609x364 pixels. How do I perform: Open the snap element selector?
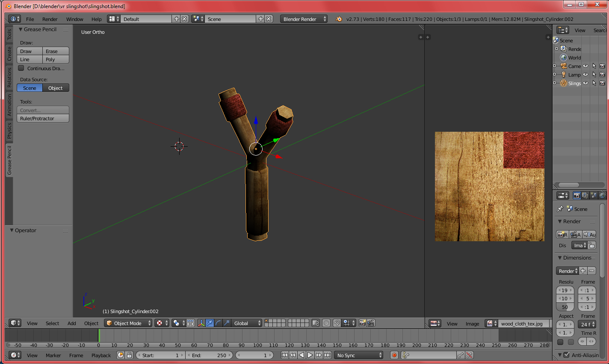[349, 323]
